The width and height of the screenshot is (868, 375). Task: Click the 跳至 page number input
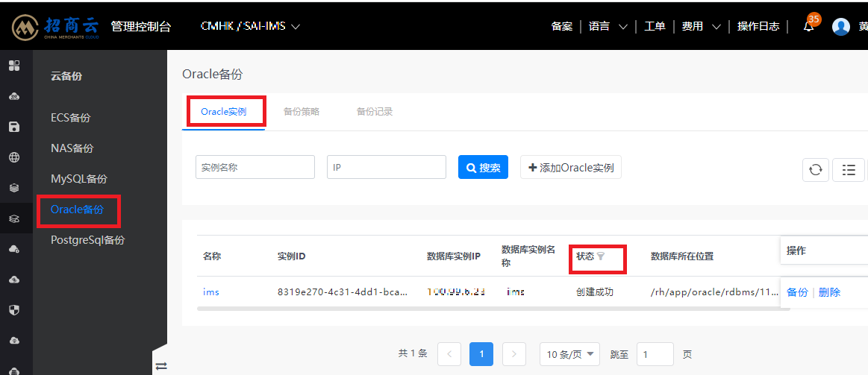pyautogui.click(x=655, y=354)
